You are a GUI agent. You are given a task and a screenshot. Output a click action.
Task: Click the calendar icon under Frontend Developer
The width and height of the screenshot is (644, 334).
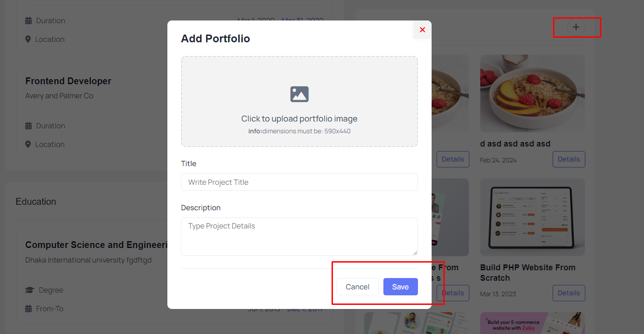28,126
